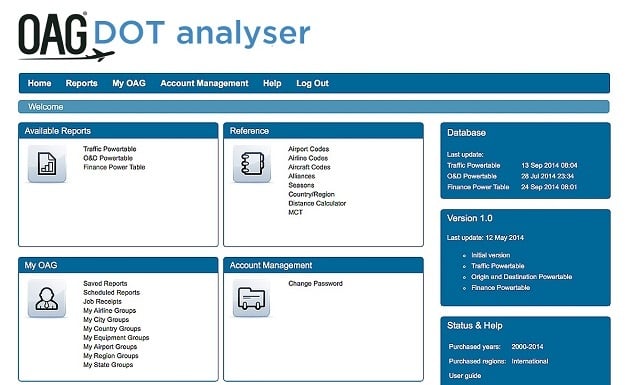This screenshot has width=630, height=385.
Task: Click the Reference panel header
Action: [x=323, y=131]
